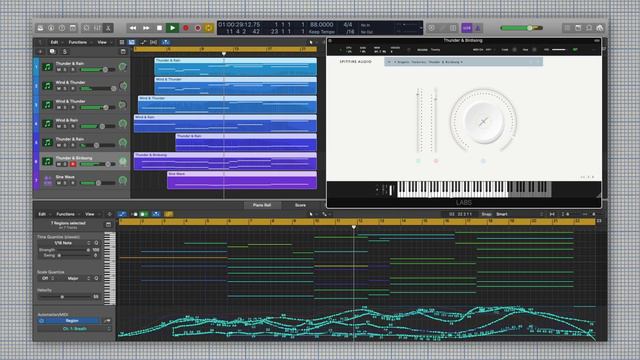
Task: Click the Scale Quantize Q button
Action: (x=96, y=278)
